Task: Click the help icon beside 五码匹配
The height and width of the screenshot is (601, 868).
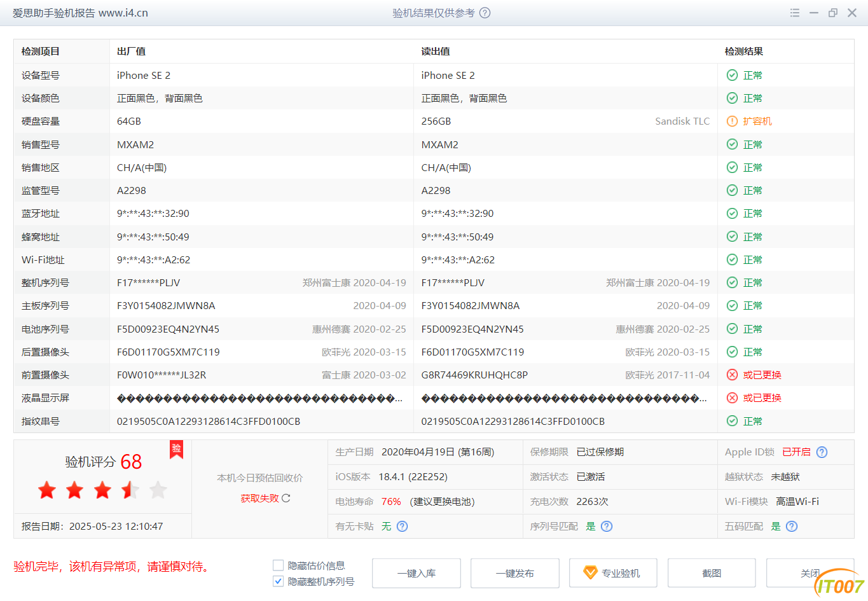Action: point(792,526)
